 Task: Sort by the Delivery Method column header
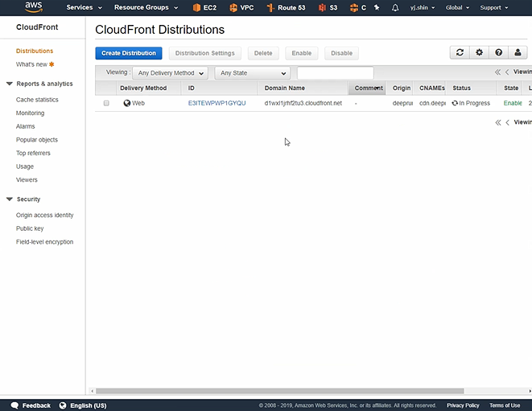[149, 88]
